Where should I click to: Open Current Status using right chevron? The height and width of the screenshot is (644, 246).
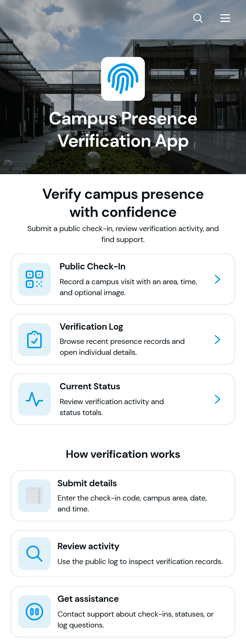218,399
